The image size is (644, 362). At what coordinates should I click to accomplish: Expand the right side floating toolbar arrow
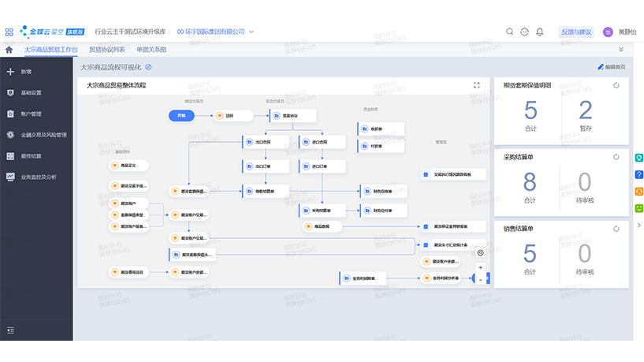coord(638,226)
